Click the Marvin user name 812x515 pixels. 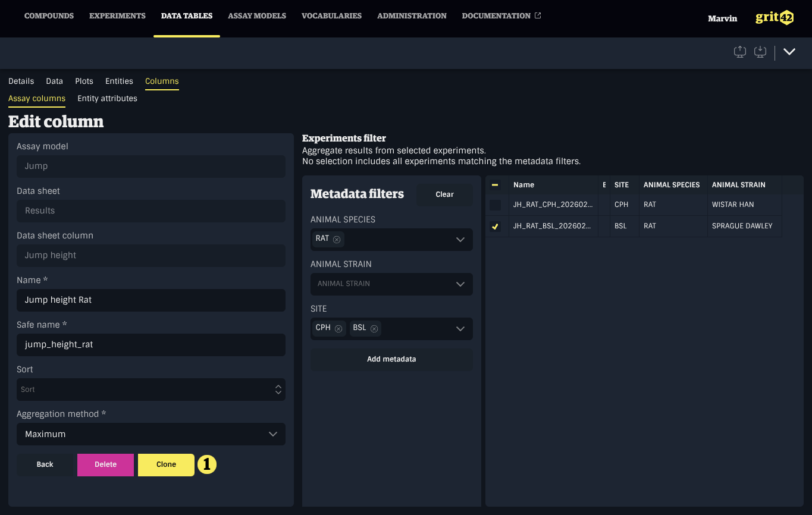722,18
